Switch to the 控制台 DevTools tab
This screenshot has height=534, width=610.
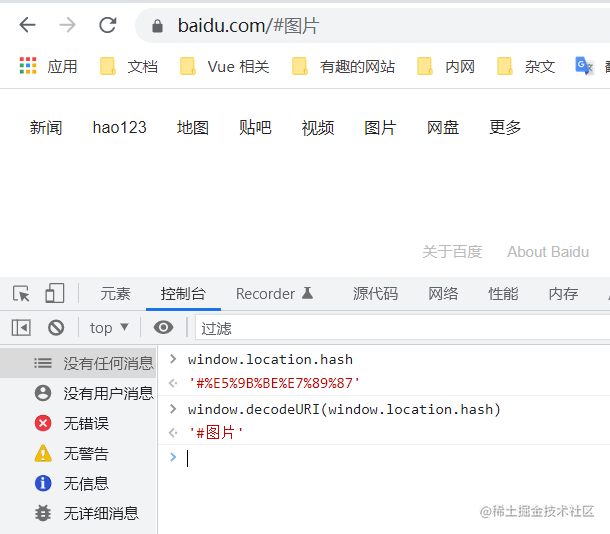click(x=183, y=294)
